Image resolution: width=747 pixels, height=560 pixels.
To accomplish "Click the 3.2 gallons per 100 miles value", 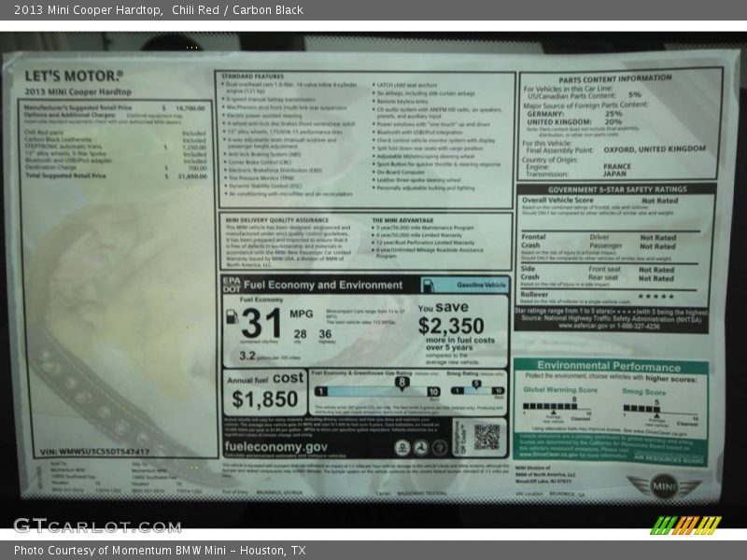I will pyautogui.click(x=247, y=356).
